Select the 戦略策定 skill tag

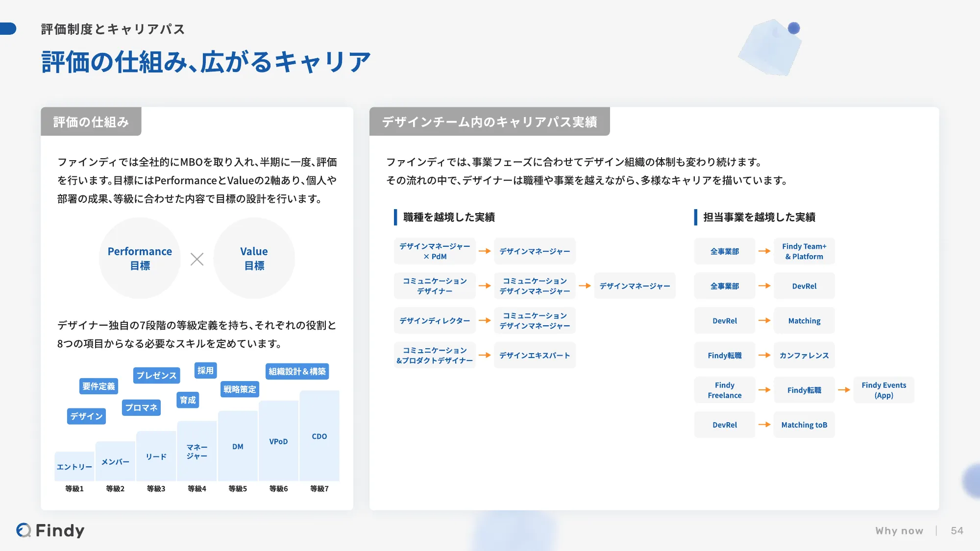point(240,389)
